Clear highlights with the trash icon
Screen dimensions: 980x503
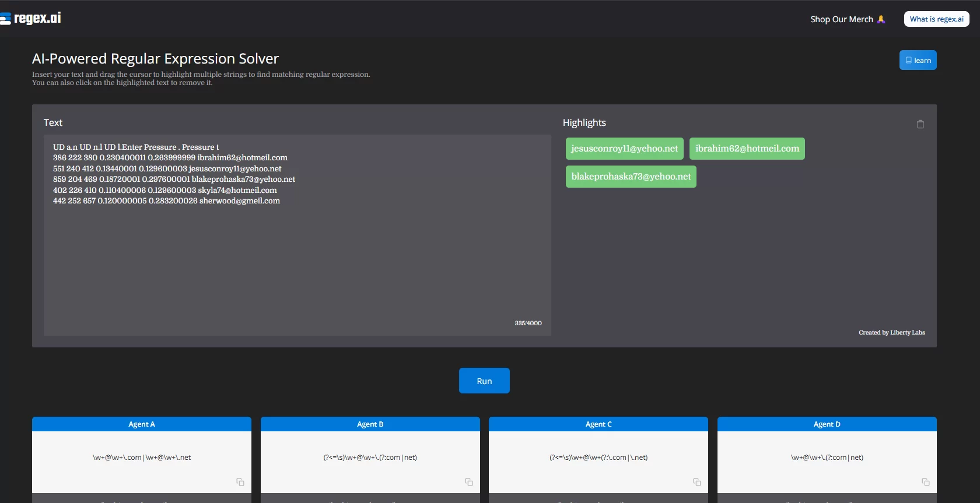[x=920, y=124]
